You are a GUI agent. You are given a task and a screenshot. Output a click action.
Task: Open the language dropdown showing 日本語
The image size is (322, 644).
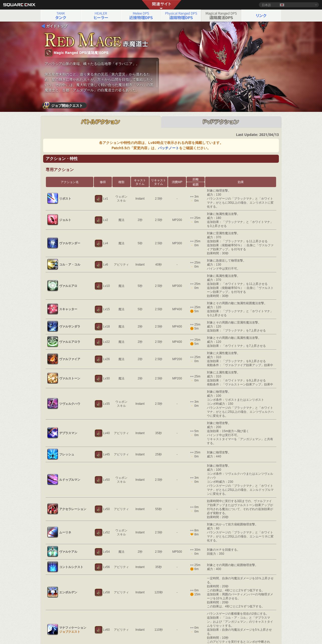click(289, 5)
